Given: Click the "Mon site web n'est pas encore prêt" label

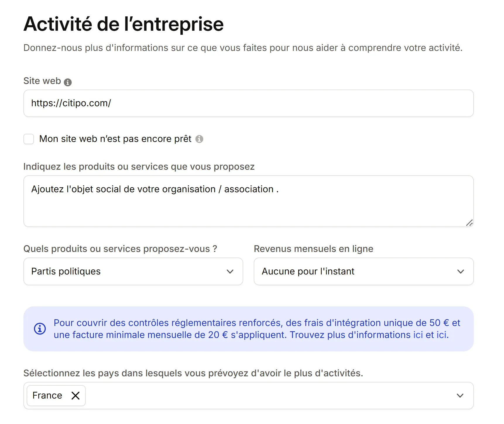Looking at the screenshot, I should click(x=115, y=139).
